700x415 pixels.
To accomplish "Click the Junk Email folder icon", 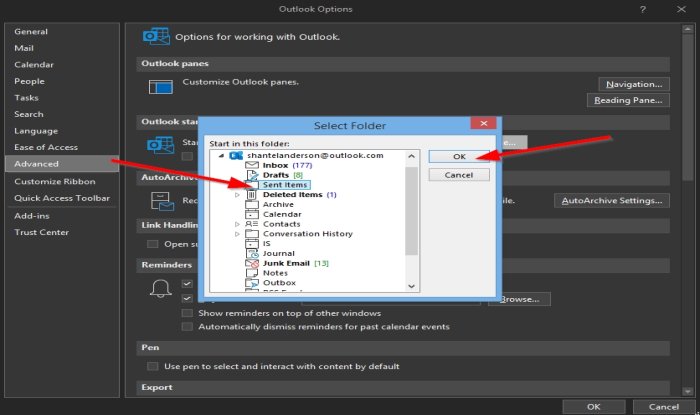I will point(252,263).
